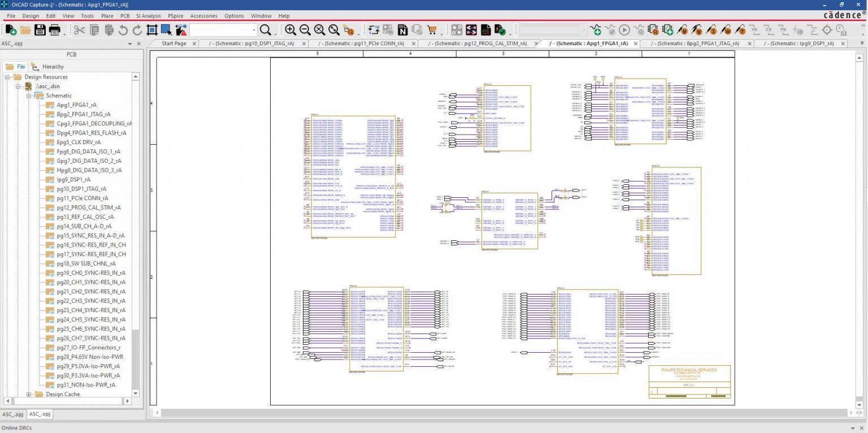Screen dimensions: 868x433
Task: Open the toolbar search combo box dropdown
Action: [254, 30]
